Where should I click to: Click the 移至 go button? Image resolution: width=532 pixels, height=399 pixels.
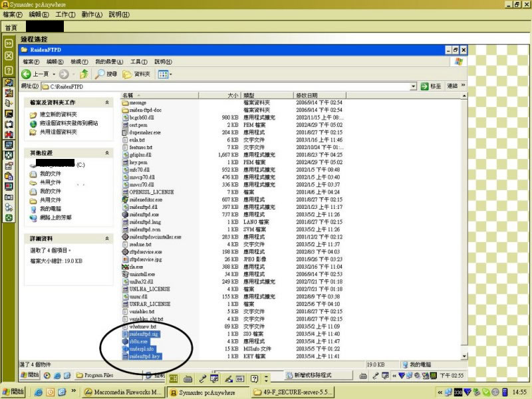(431, 86)
